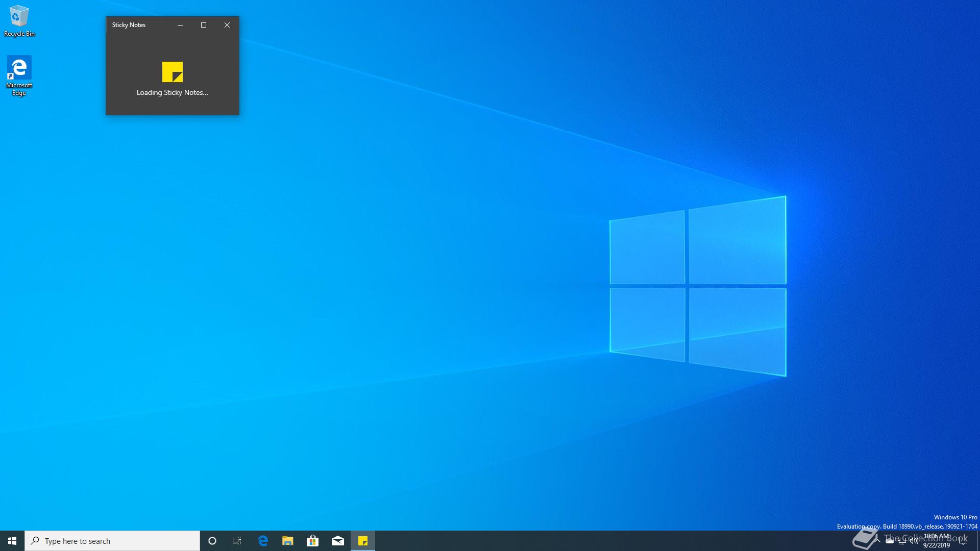Open the Microsoft Edge desktop shortcut
This screenshot has height=551, width=980.
pos(19,76)
